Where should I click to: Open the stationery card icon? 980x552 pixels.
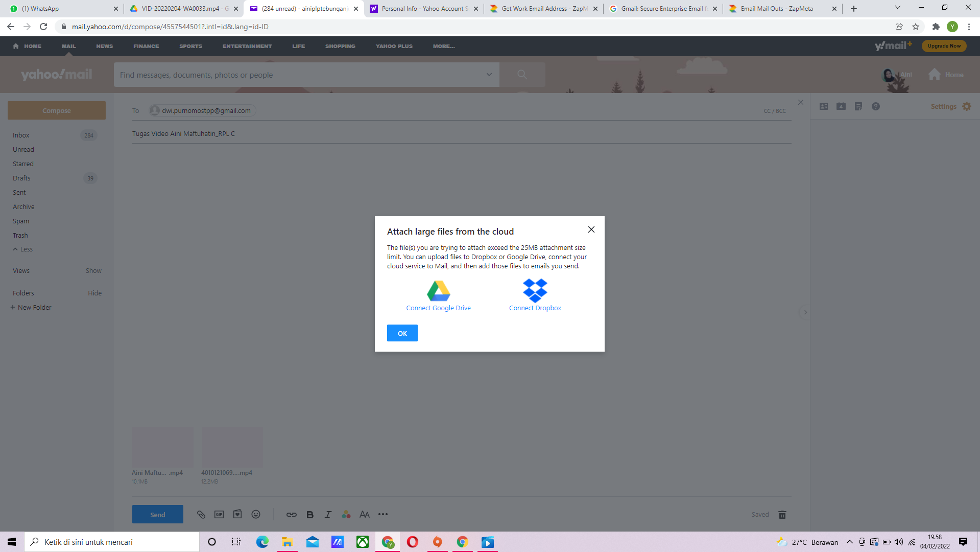237,514
